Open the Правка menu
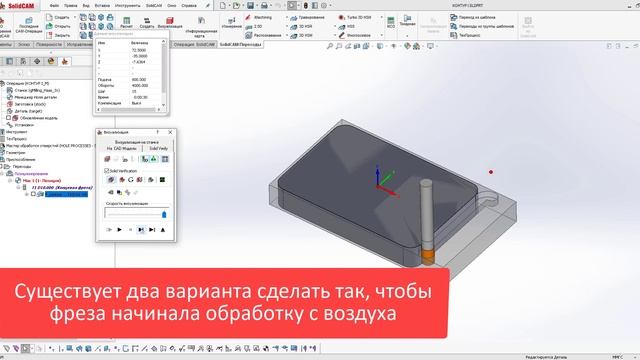Screen dimensions: 640x360 pyautogui.click(x=71, y=6)
